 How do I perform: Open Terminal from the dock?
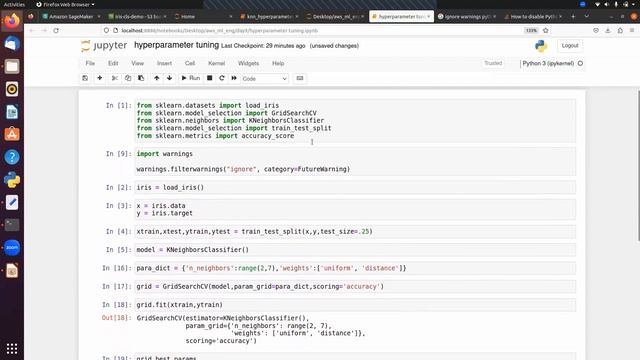[x=12, y=225]
